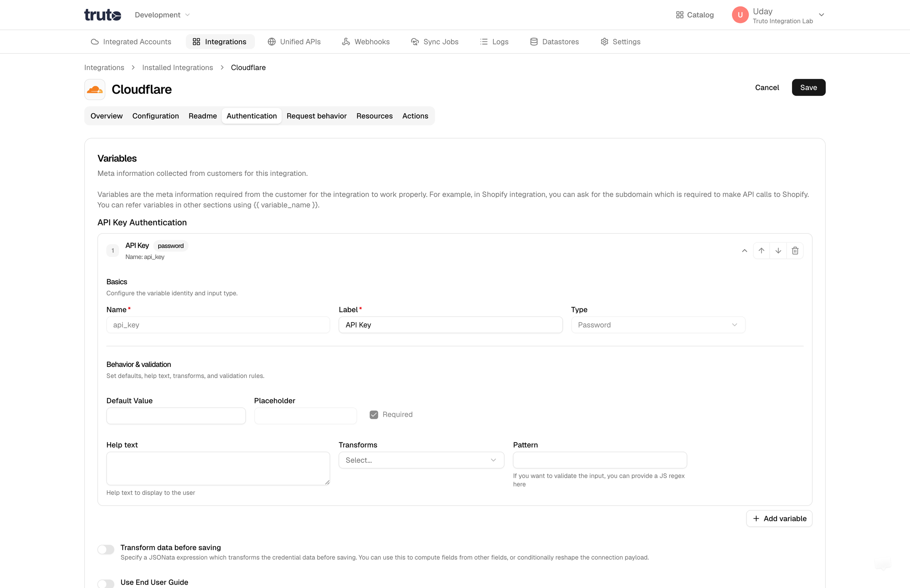Switch to the Resources tab
The width and height of the screenshot is (910, 588).
pyautogui.click(x=374, y=116)
